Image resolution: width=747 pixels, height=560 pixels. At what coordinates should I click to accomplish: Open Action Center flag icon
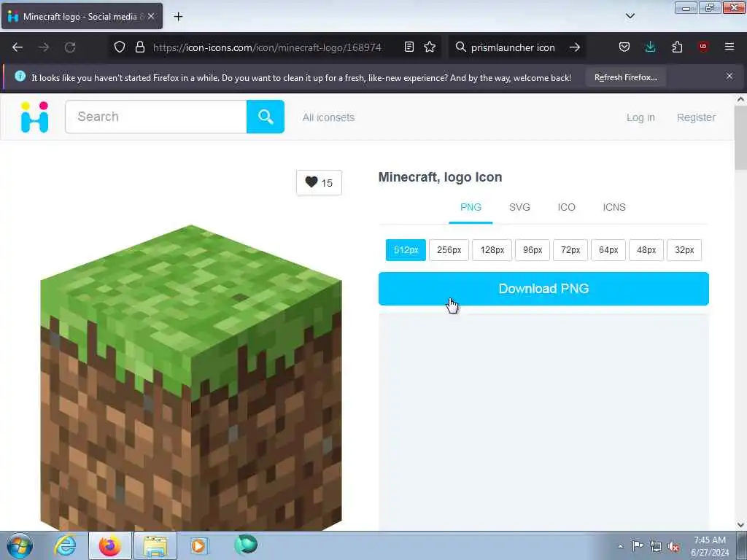pos(638,545)
